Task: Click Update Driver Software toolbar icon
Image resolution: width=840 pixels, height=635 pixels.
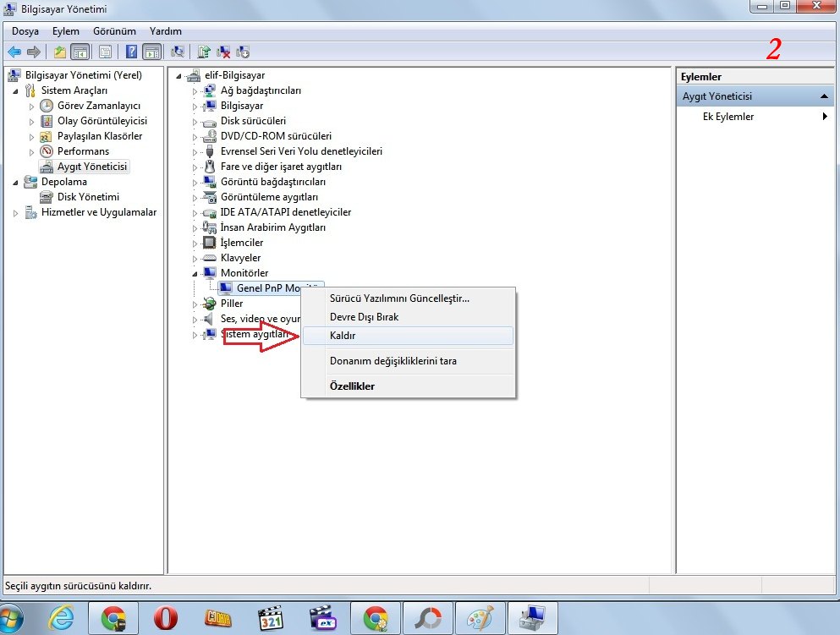Action: point(204,52)
